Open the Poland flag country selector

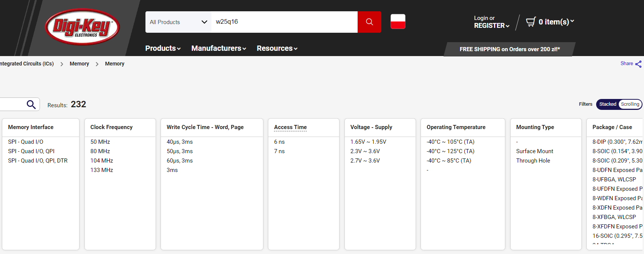click(x=398, y=22)
